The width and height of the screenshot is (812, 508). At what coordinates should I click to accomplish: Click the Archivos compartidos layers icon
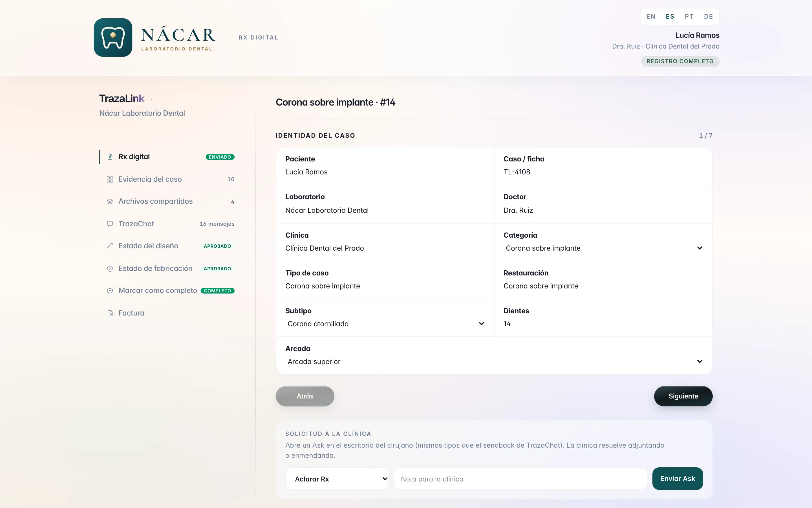point(110,202)
